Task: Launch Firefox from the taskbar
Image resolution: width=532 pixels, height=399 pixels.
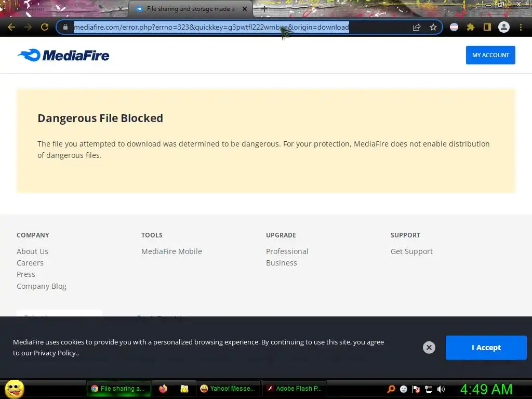Action: point(163,389)
